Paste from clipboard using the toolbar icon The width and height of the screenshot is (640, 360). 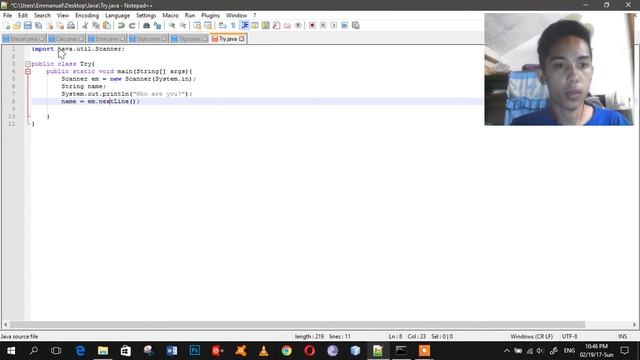(x=107, y=25)
